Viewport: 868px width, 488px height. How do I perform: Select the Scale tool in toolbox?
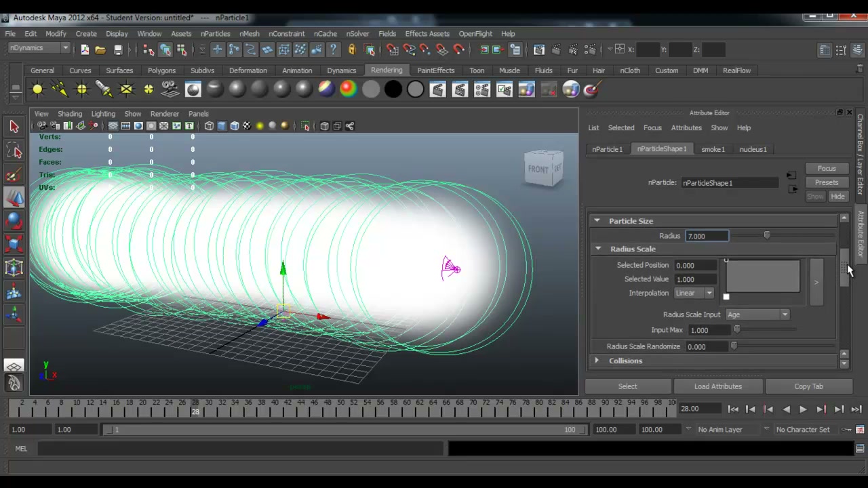click(x=14, y=245)
